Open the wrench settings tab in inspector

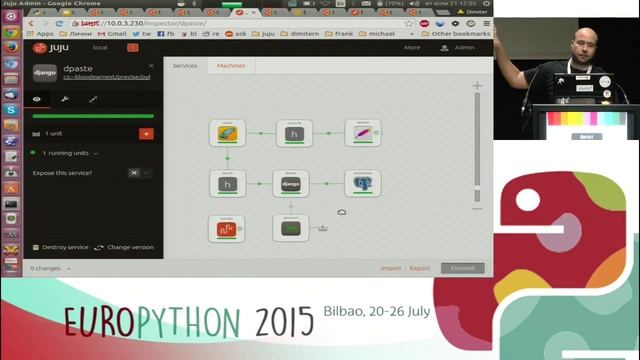coord(64,99)
